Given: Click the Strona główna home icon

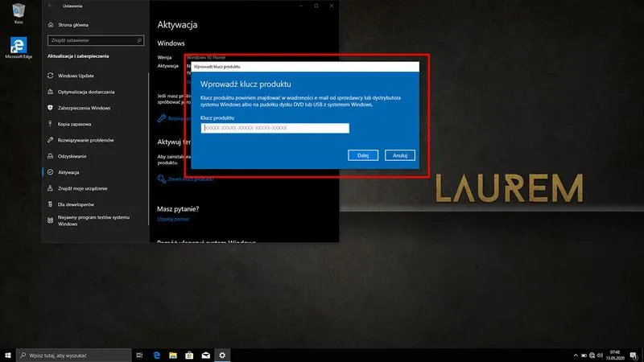Looking at the screenshot, I should point(51,25).
